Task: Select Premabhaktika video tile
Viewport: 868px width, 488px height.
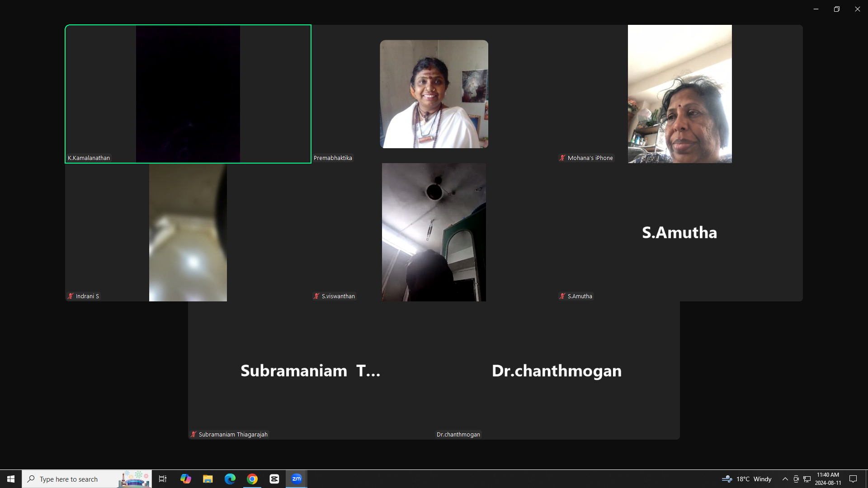Action: click(434, 94)
